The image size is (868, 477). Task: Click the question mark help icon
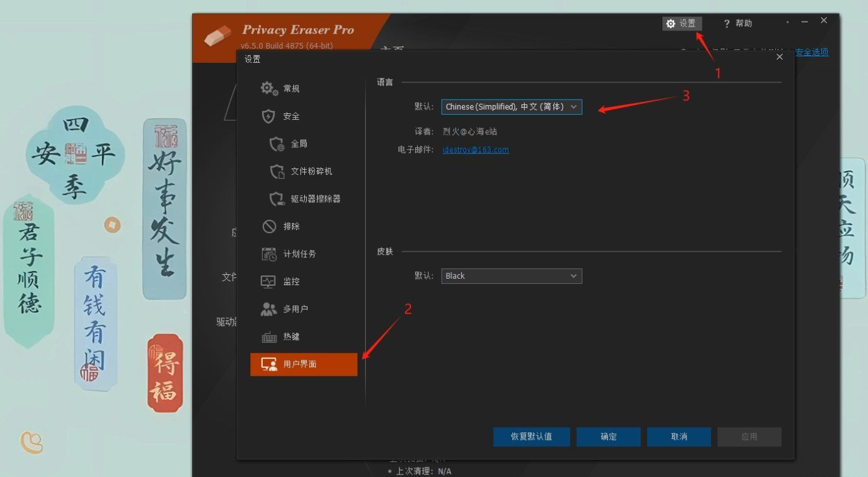point(727,24)
